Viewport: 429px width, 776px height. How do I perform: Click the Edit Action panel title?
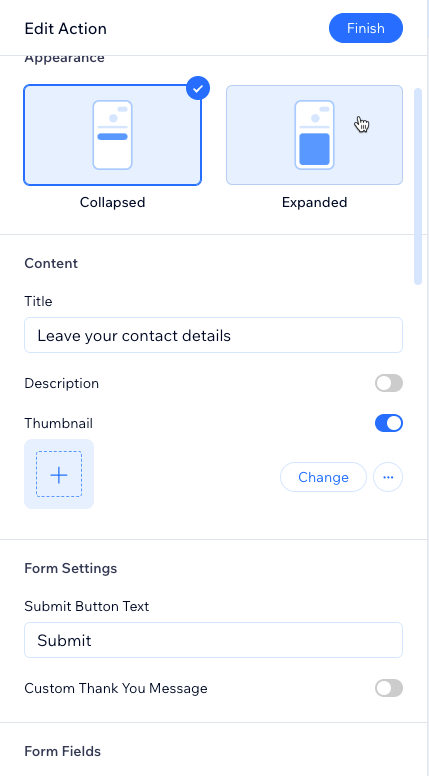pyautogui.click(x=65, y=28)
